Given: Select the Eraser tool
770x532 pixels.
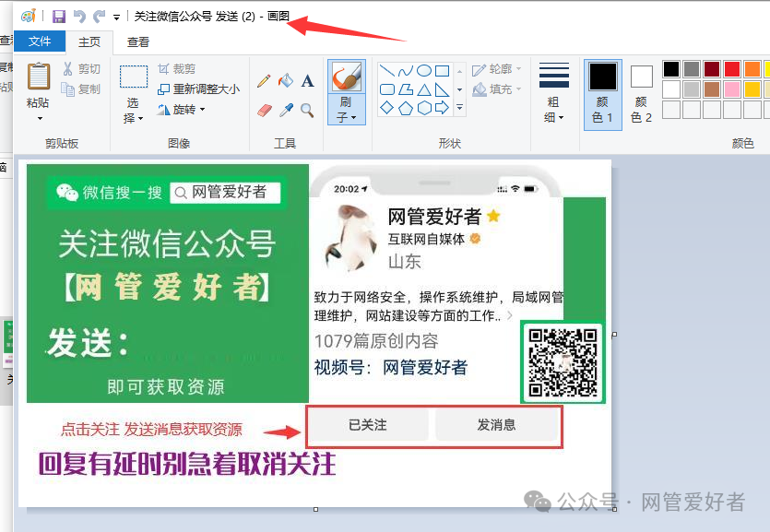Looking at the screenshot, I should [x=264, y=111].
